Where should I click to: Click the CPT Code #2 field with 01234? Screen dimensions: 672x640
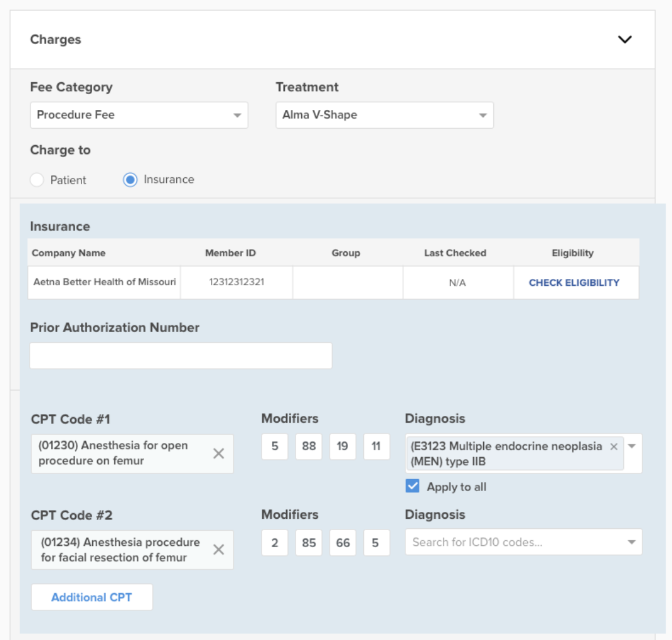[x=133, y=550]
